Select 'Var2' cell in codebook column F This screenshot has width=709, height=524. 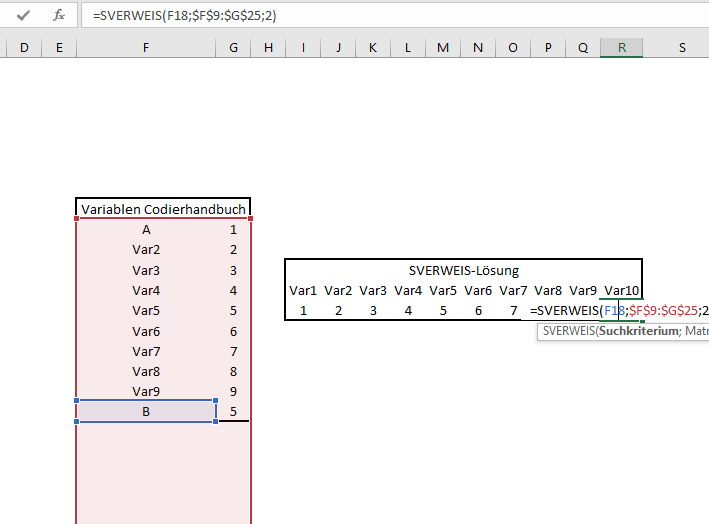pyautogui.click(x=146, y=250)
